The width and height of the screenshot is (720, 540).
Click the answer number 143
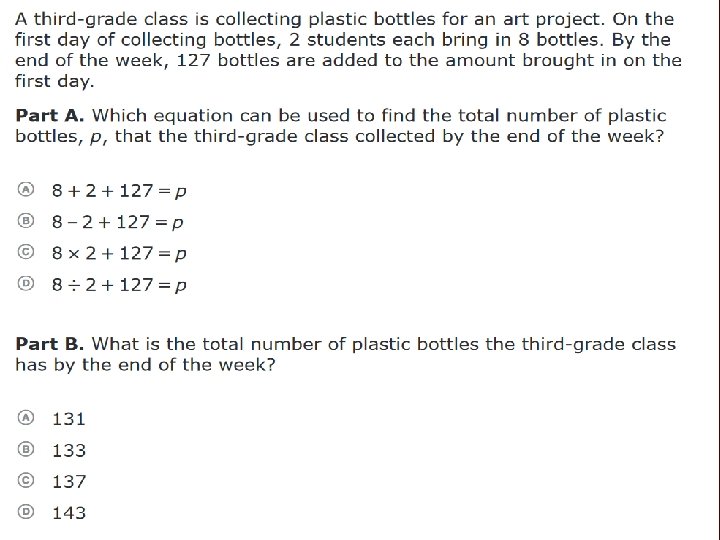pyautogui.click(x=69, y=513)
